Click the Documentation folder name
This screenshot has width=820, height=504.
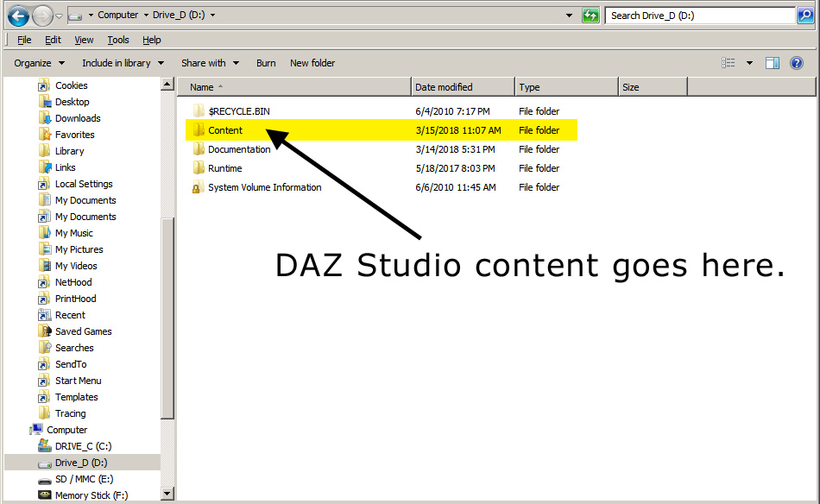239,149
